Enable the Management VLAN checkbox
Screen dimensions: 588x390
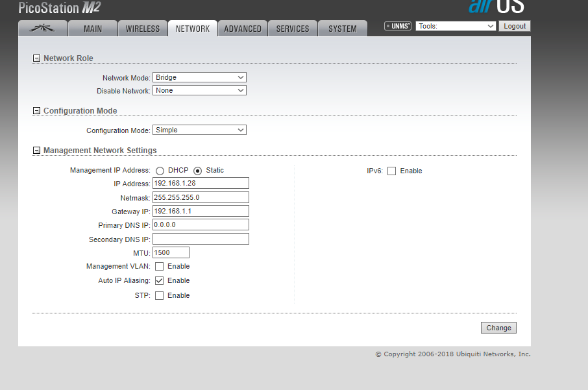(x=160, y=266)
